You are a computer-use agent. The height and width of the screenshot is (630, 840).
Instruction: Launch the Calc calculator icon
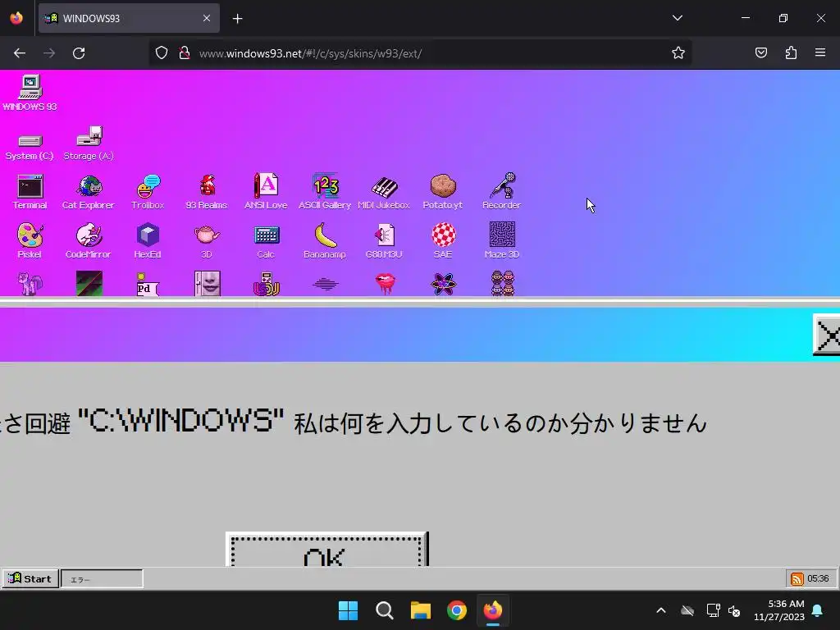click(x=267, y=241)
